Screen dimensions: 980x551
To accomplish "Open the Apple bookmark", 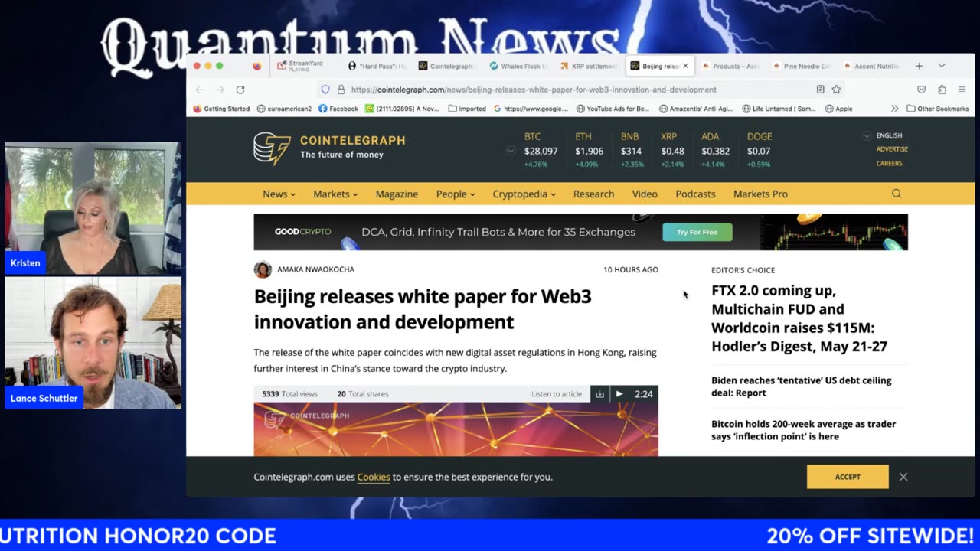I will pos(838,109).
